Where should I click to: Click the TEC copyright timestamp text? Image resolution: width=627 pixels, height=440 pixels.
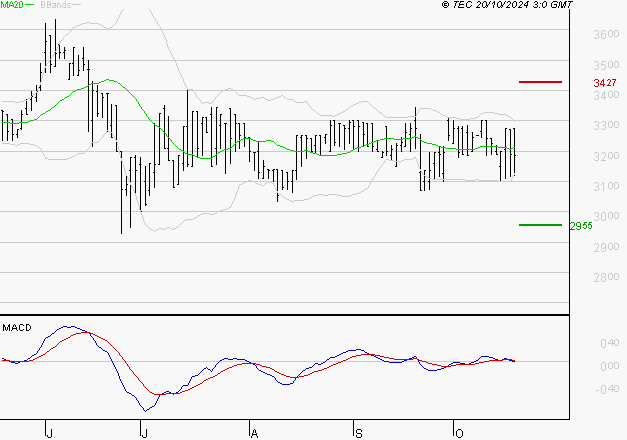pos(507,5)
